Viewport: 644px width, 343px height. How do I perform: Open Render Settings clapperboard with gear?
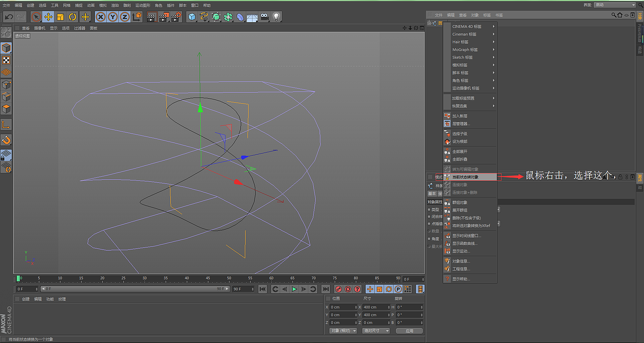click(176, 17)
